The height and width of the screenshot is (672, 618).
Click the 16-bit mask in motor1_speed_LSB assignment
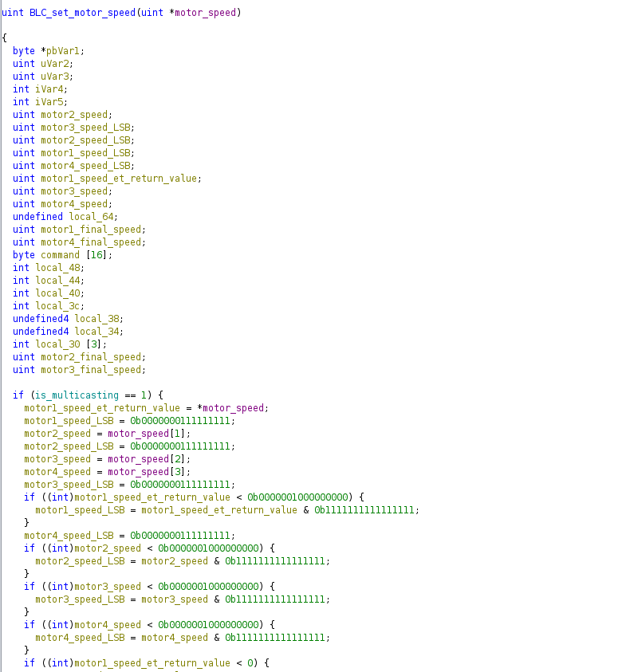pos(364,510)
